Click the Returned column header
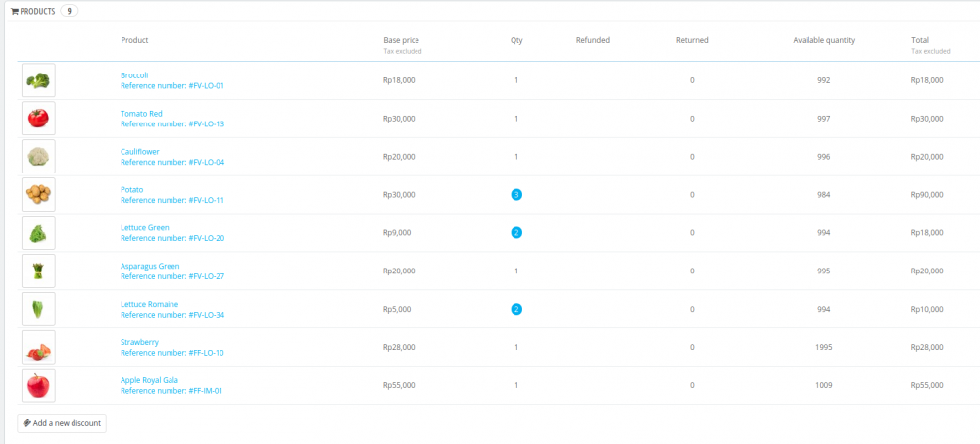The image size is (980, 444). click(x=692, y=40)
